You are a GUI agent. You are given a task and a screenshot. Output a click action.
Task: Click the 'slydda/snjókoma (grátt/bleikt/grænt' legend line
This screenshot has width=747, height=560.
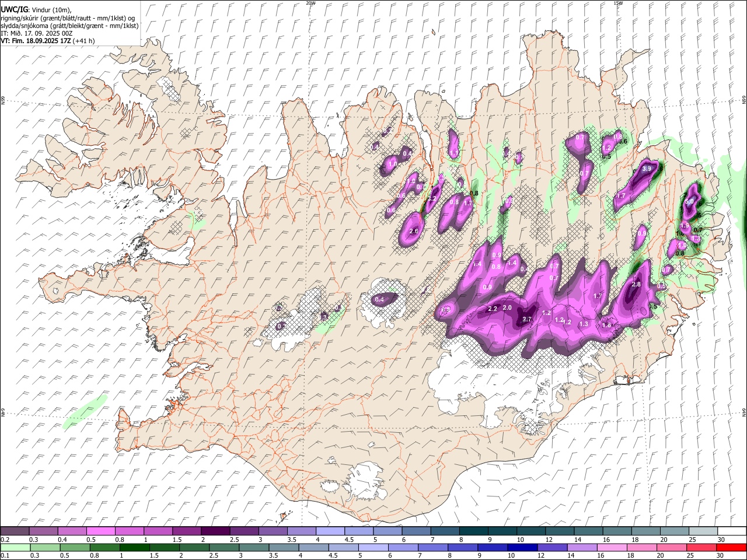tap(69, 26)
